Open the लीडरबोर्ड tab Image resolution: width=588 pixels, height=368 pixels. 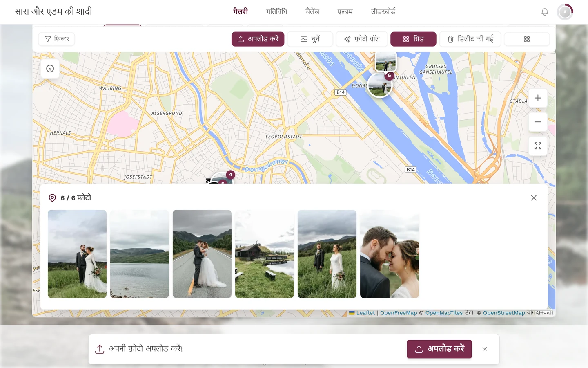383,12
